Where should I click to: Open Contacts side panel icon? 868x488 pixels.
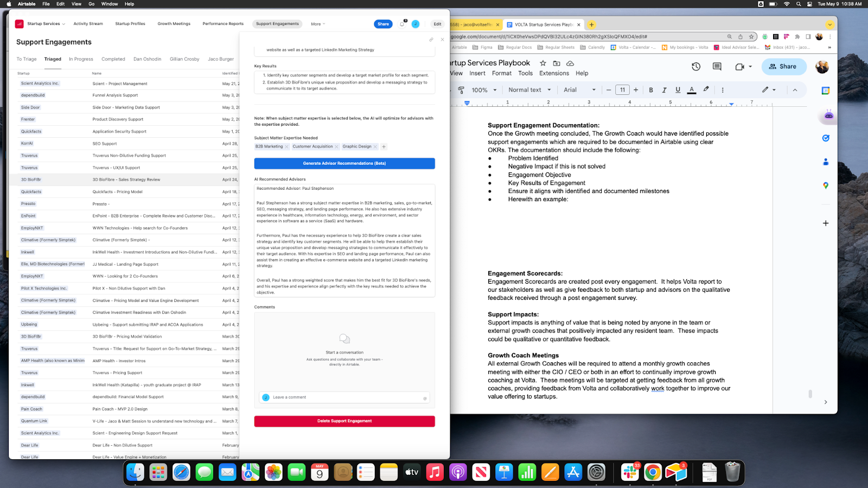point(826,162)
